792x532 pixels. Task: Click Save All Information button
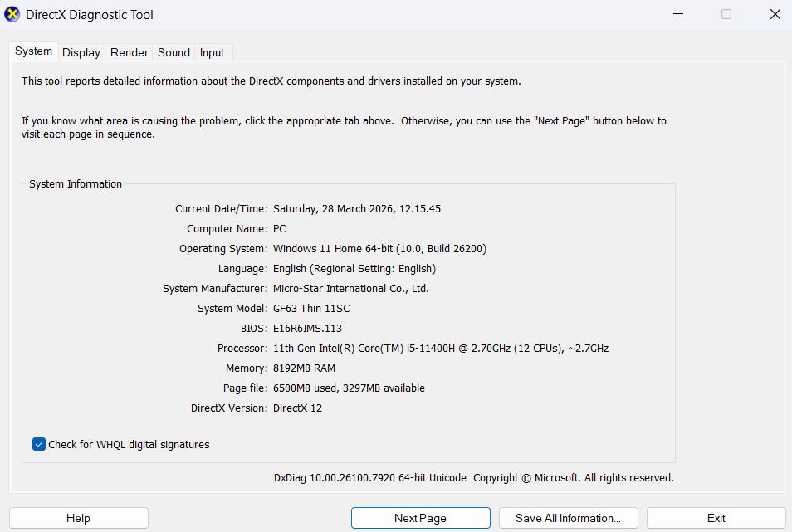[568, 518]
